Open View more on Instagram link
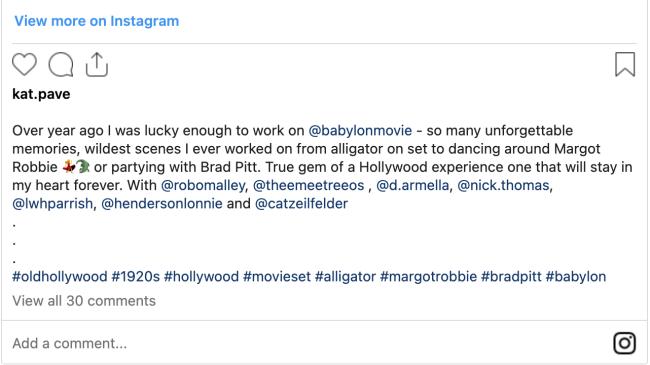650x365 pixels. pos(97,21)
